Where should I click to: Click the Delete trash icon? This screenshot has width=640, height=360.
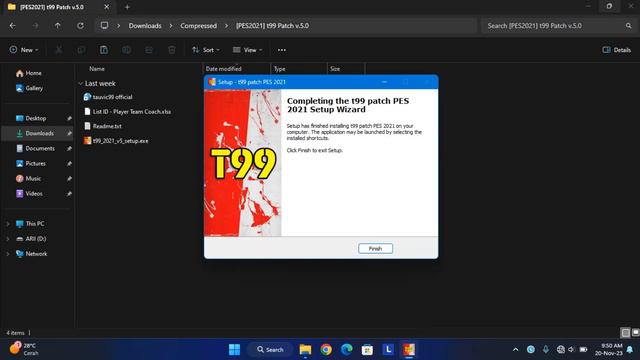pyautogui.click(x=172, y=50)
